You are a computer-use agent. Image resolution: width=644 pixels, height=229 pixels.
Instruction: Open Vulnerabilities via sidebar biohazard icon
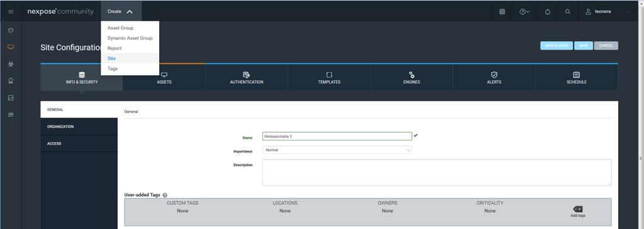click(11, 64)
